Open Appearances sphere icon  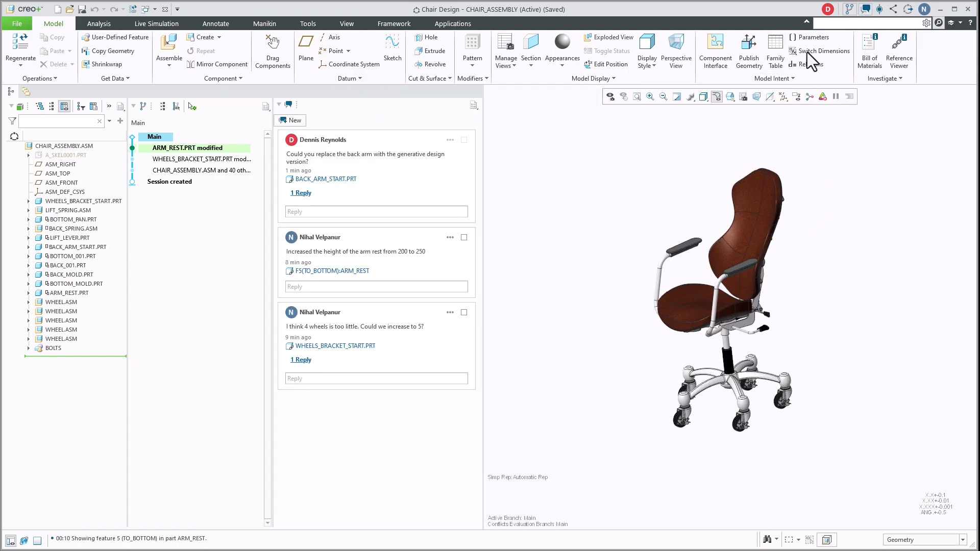(562, 42)
